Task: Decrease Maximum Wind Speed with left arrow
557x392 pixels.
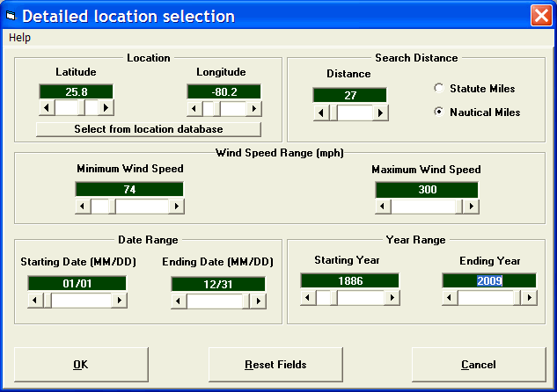Action: click(x=384, y=207)
